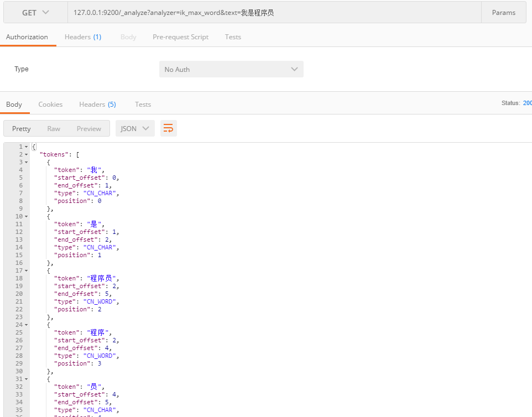Select the request Body tab
Screen dimensions: 532x417
(128, 37)
